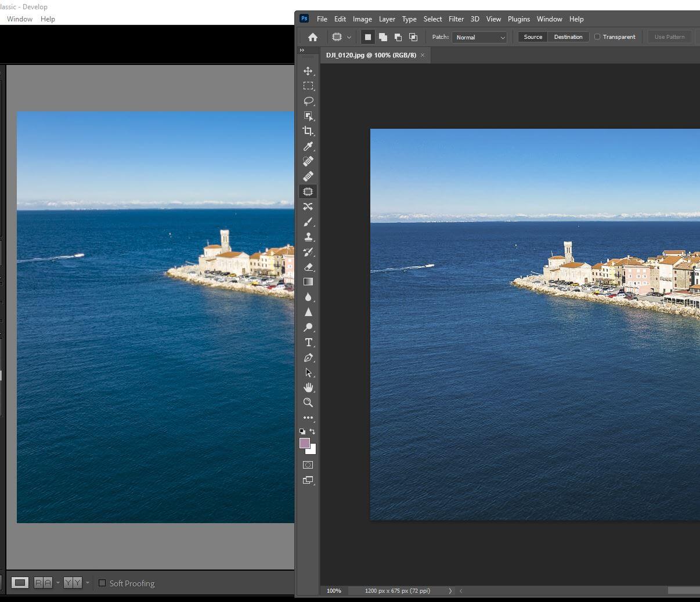
Task: Expand the status bar info arrow at bottom
Action: point(450,590)
